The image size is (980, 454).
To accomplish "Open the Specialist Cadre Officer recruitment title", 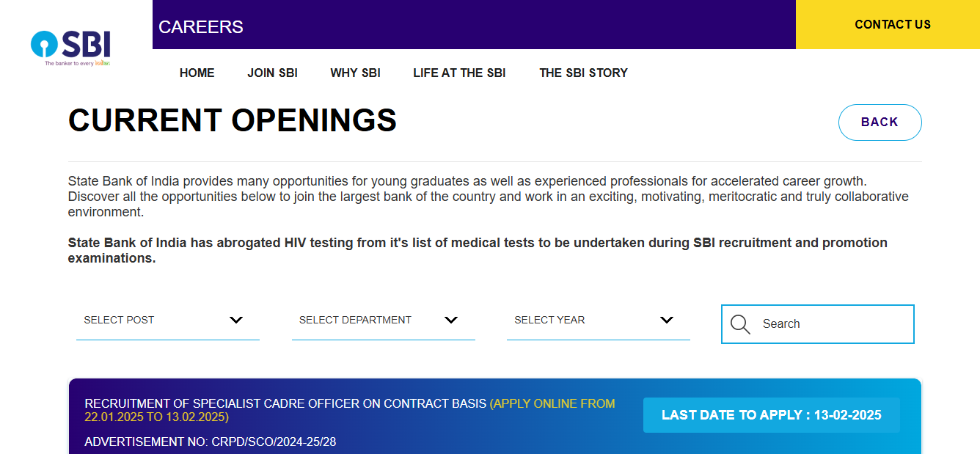I will coord(285,403).
